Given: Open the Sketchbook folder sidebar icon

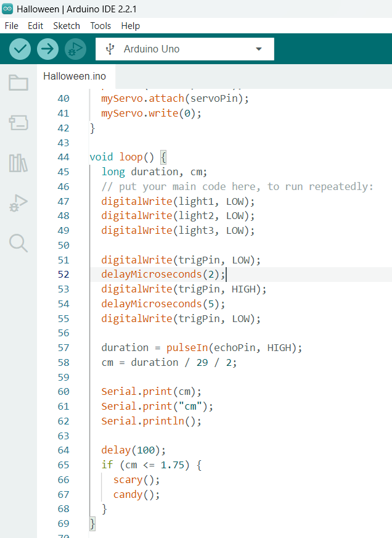Looking at the screenshot, I should coord(18,82).
